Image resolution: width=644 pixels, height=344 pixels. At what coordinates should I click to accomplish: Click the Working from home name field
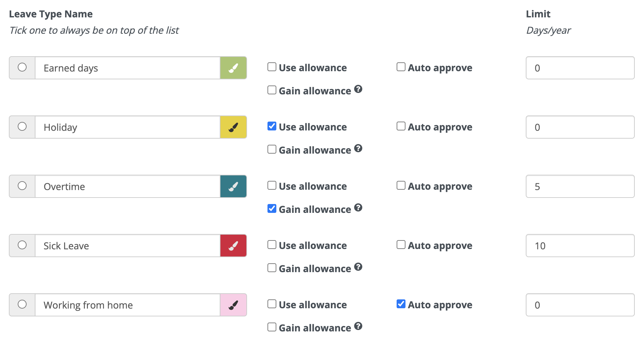tap(127, 305)
